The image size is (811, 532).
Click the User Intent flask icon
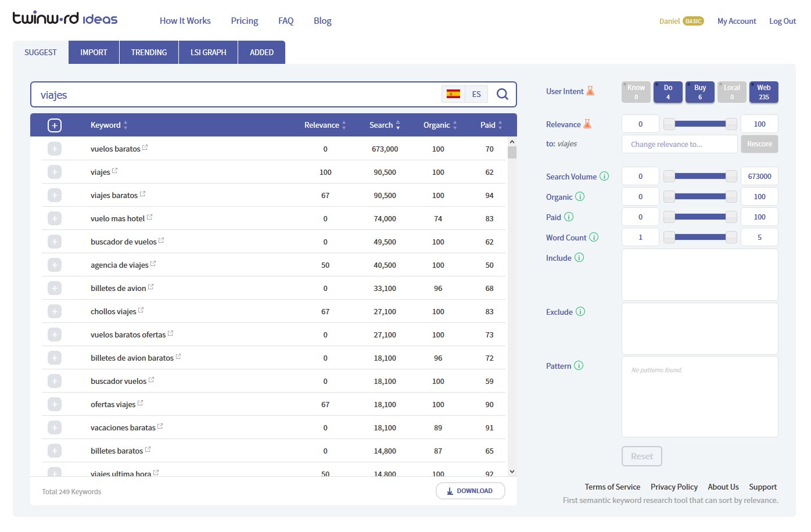click(x=590, y=91)
